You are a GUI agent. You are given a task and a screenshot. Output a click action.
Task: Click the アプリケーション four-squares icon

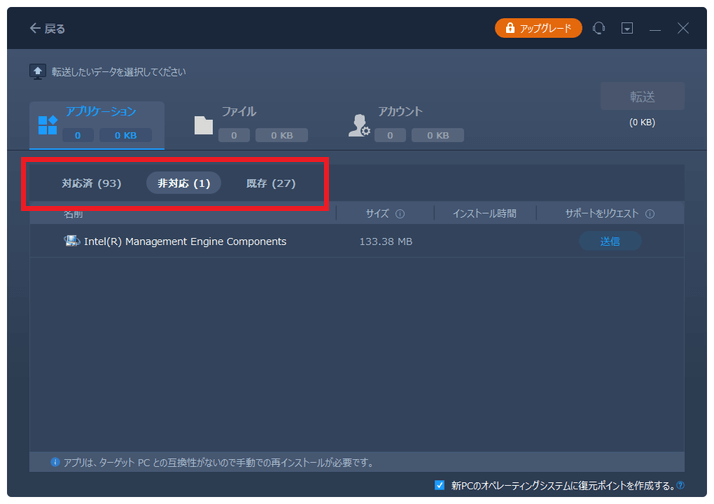[x=47, y=125]
